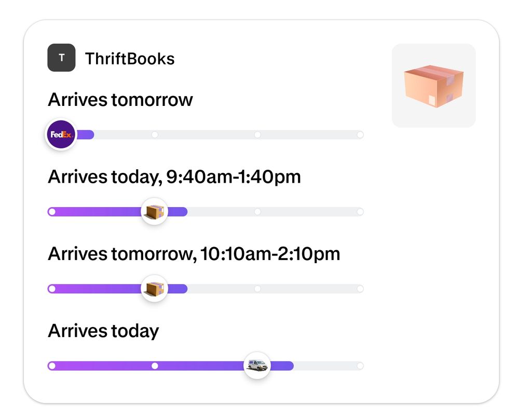Click the end milestone dot of the first FedEx bar

(360, 134)
